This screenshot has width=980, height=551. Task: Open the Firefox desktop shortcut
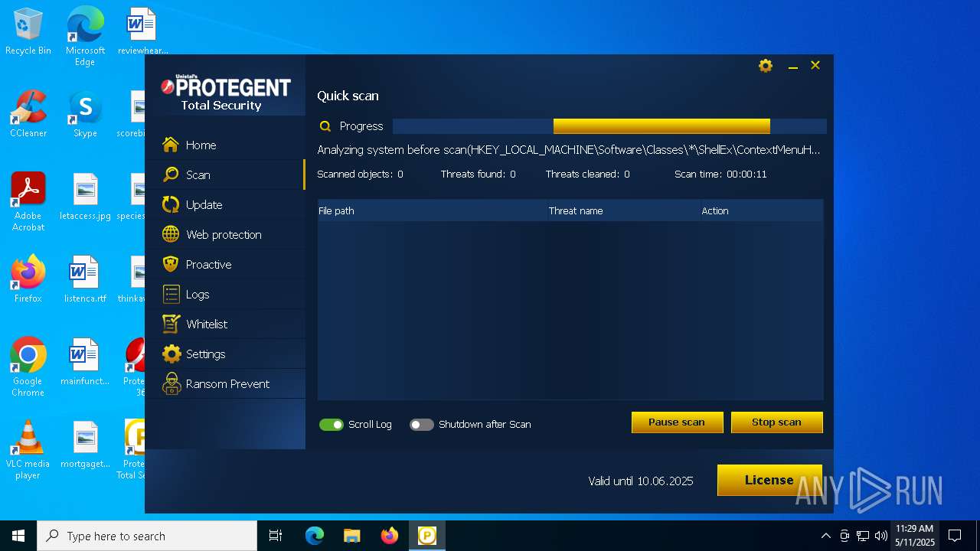pyautogui.click(x=28, y=279)
